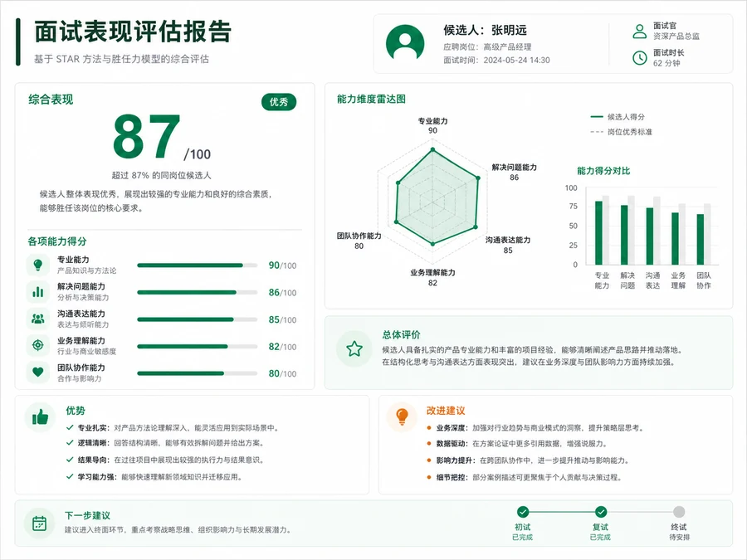Click the 综合表现 section heading

[x=51, y=99]
